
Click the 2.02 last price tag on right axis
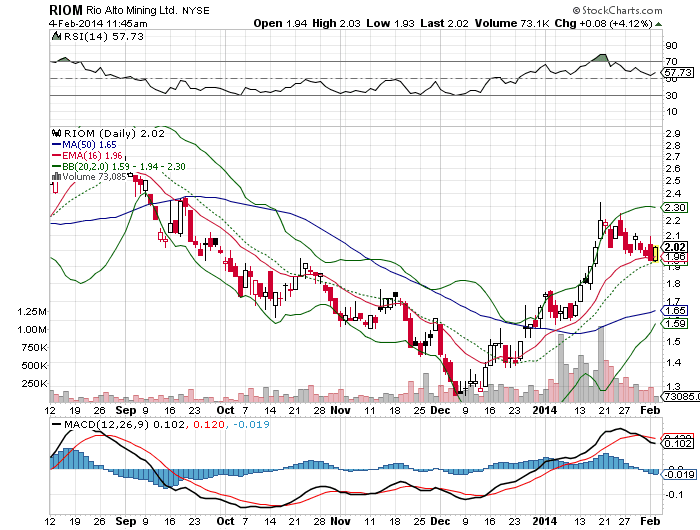(675, 247)
